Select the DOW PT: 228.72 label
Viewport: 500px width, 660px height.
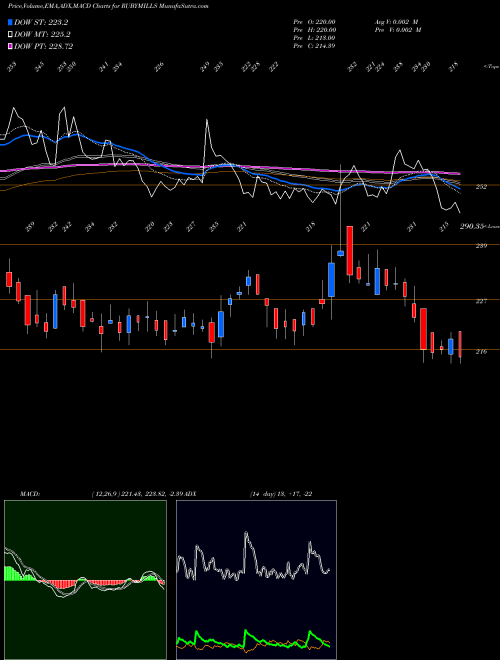pyautogui.click(x=44, y=46)
